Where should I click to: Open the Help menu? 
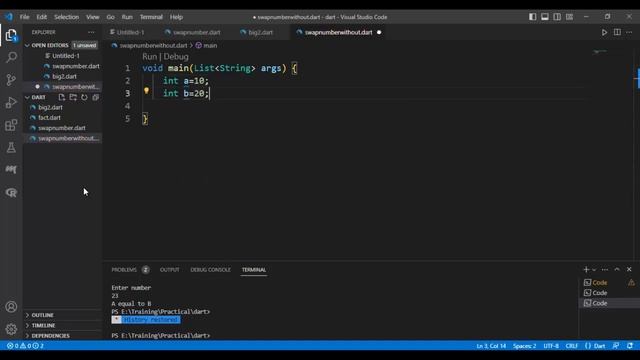176,17
